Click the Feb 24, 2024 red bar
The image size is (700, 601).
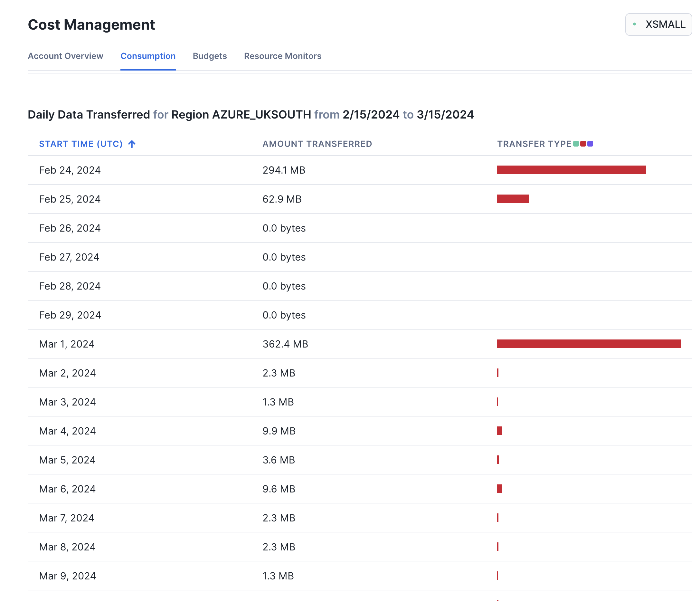pos(571,170)
